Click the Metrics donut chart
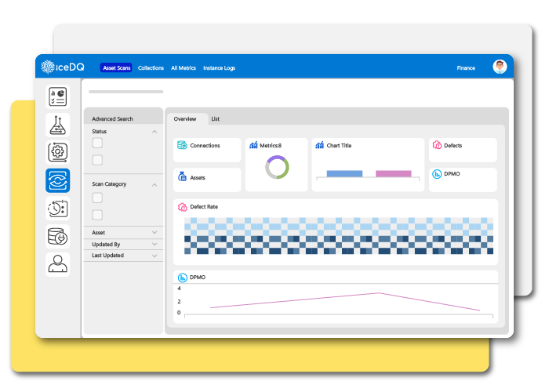The image size is (549, 392). pyautogui.click(x=277, y=167)
